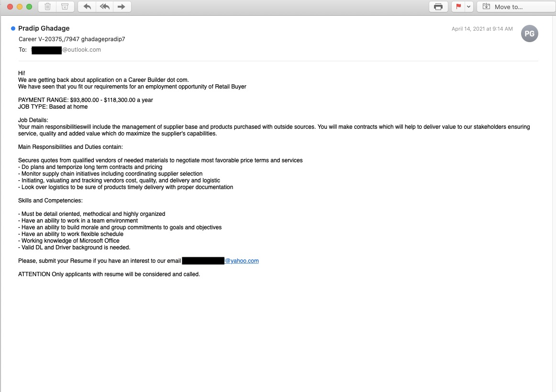
Task: Open the flag color dropdown arrow
Action: pos(469,7)
